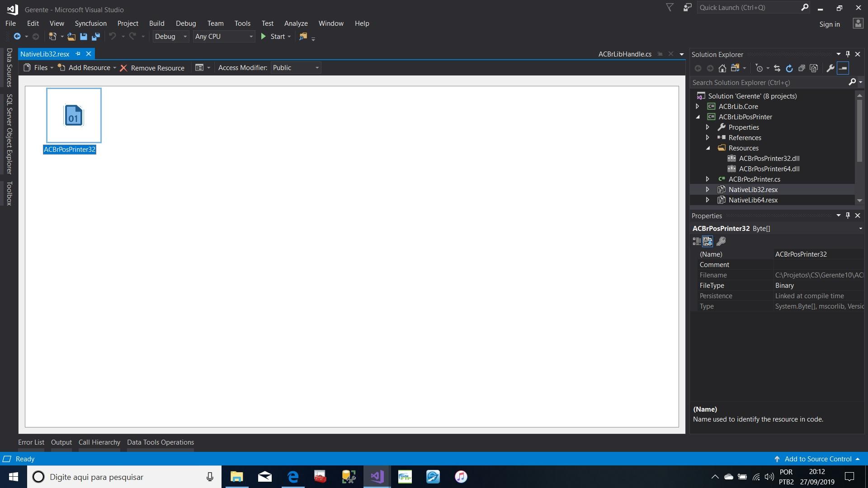The image size is (868, 488).
Task: Click the Properties wrench in Solution Explorer
Action: [830, 68]
